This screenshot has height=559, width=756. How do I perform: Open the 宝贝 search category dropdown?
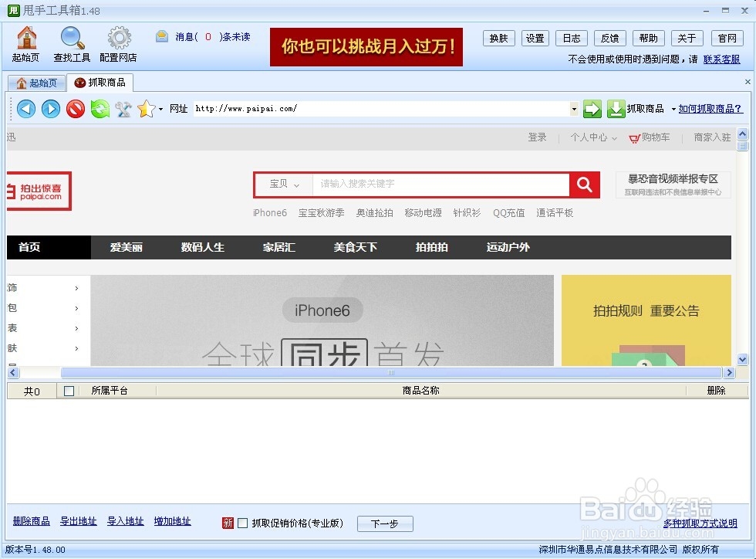tap(285, 184)
